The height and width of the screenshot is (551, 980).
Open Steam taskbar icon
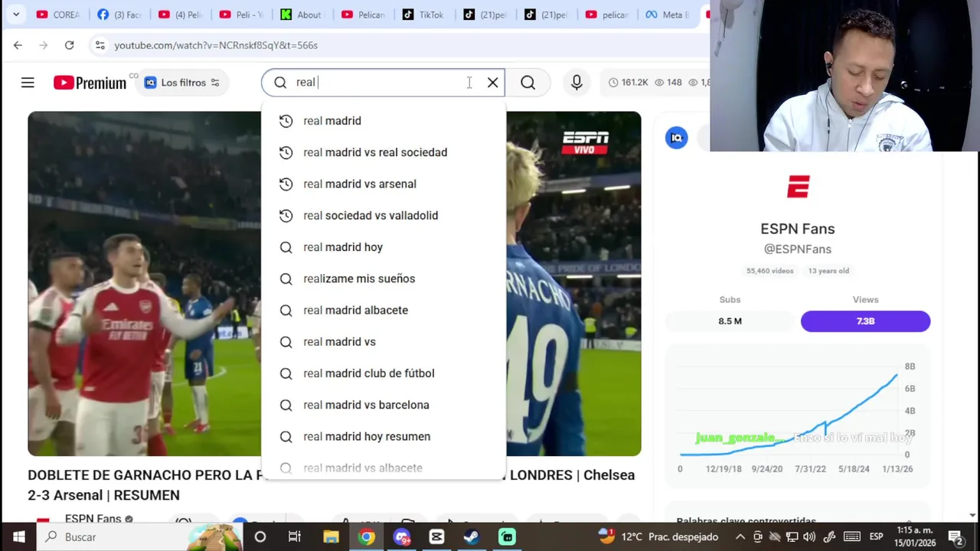click(x=472, y=537)
